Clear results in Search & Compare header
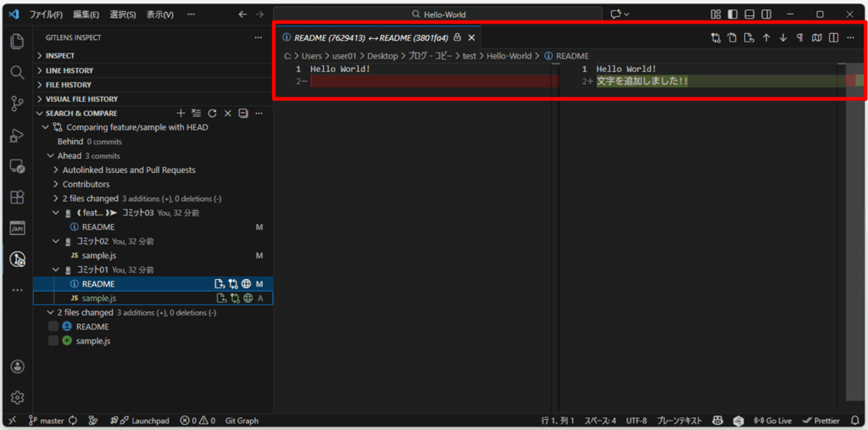Image resolution: width=868 pixels, height=430 pixels. 196,113
